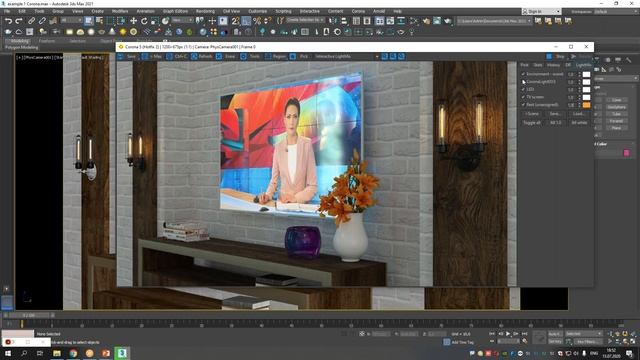Toggle the Environment light checkbox in LightMix
This screenshot has width=640, height=360.
click(x=523, y=74)
